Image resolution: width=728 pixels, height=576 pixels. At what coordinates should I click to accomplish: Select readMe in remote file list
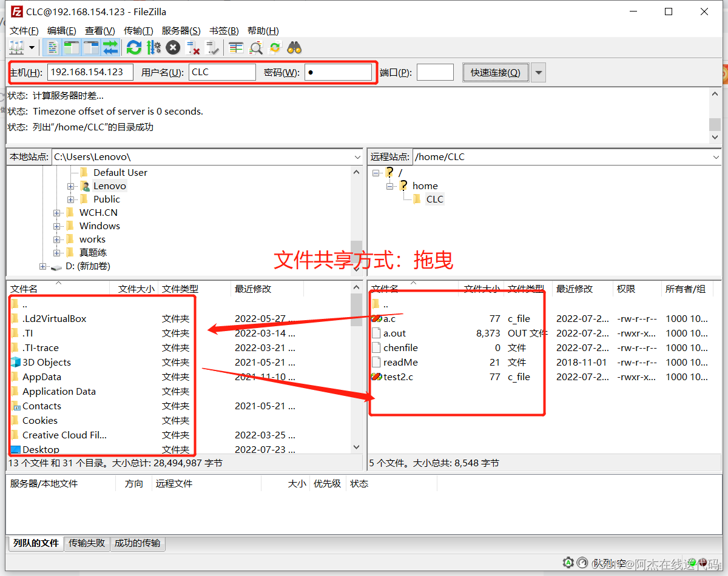[400, 362]
